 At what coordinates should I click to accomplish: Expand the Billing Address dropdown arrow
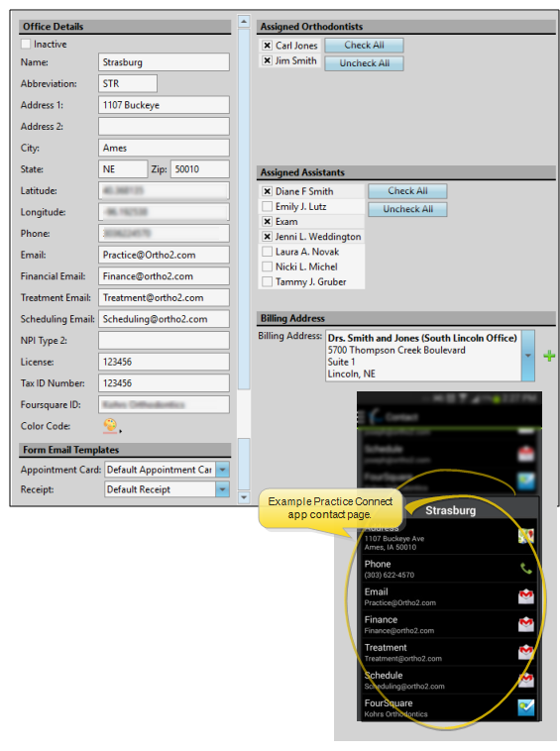click(528, 356)
